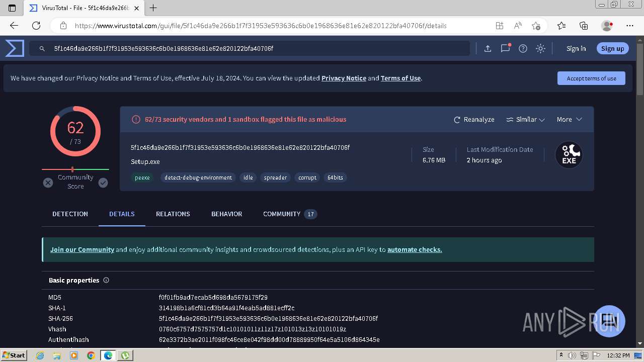
Task: Open the help question mark icon
Action: point(523,49)
